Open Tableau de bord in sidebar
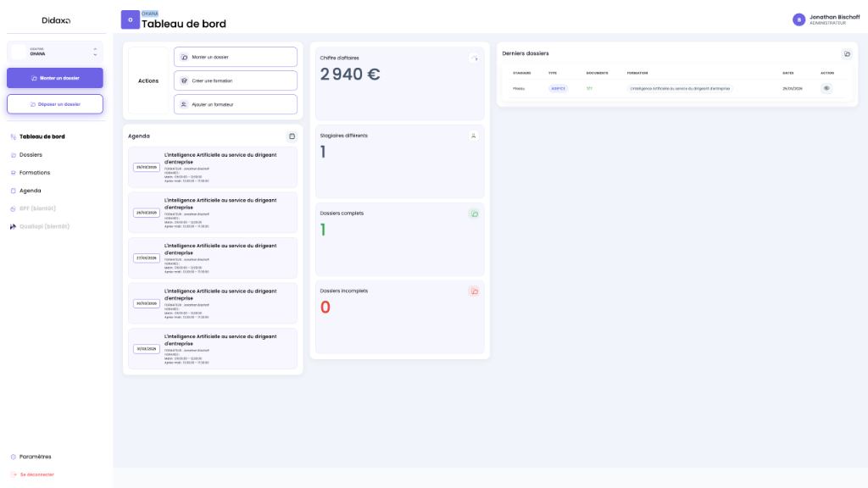Screen dimensions: 868x488 (42, 136)
